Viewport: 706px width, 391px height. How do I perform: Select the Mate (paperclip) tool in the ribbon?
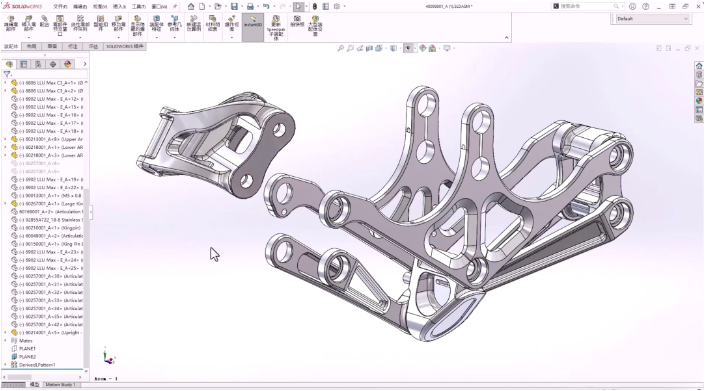click(44, 22)
